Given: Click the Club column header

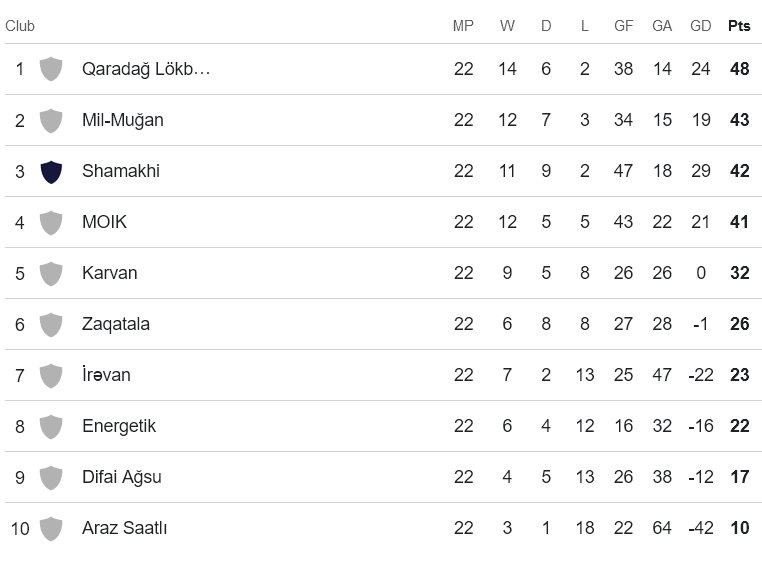Looking at the screenshot, I should [20, 26].
